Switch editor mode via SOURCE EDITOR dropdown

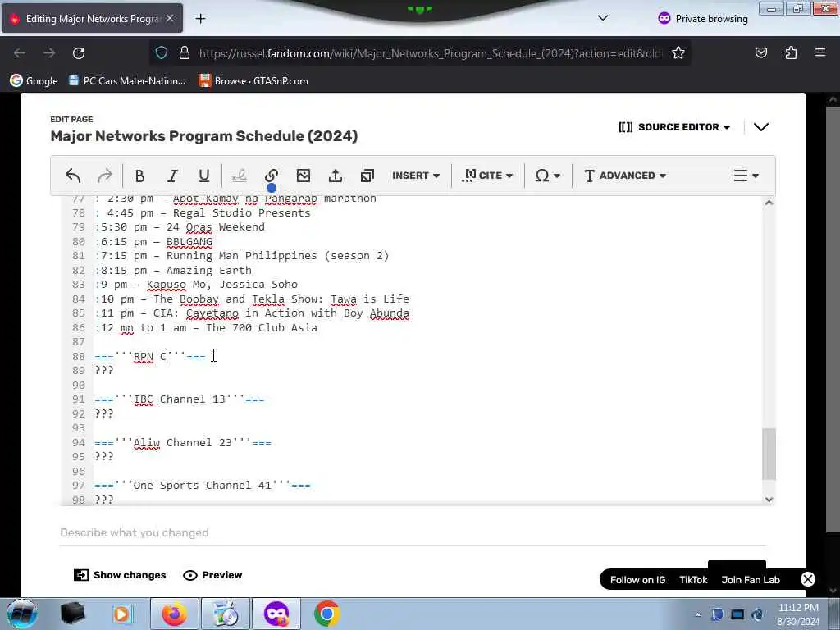(674, 127)
